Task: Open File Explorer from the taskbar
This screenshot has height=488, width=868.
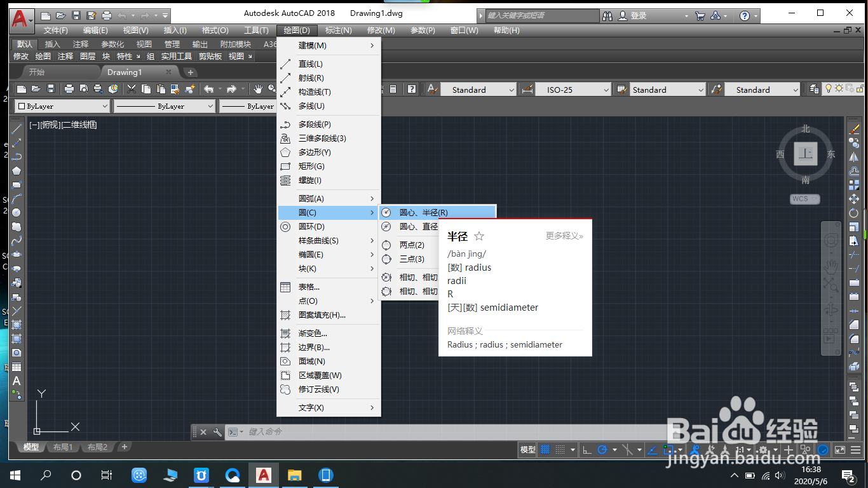Action: click(x=295, y=475)
